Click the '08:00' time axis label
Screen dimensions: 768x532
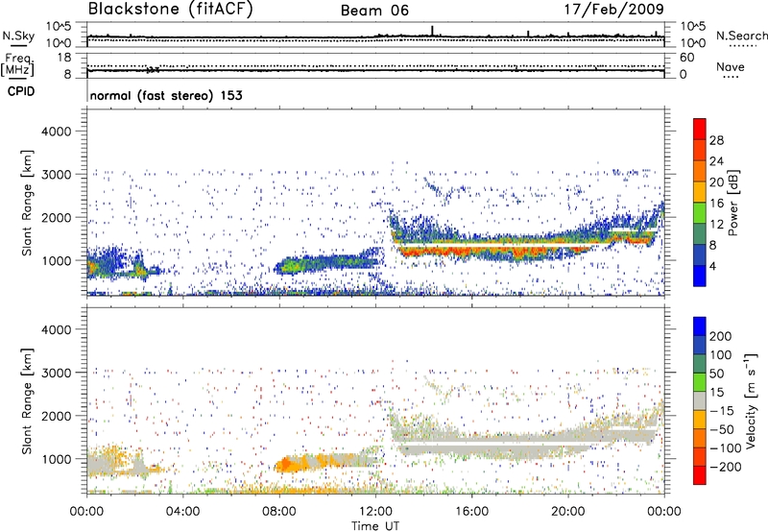[x=278, y=512]
